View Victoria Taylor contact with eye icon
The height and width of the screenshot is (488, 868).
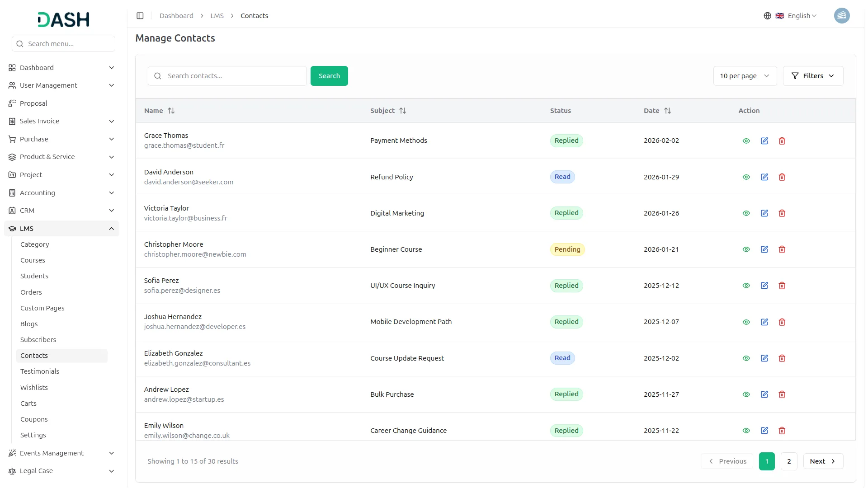(x=746, y=213)
